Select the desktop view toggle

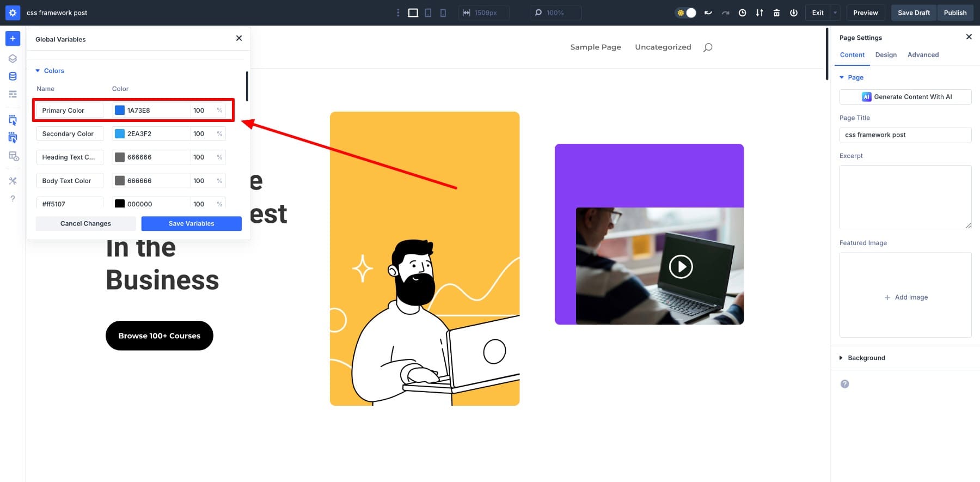[413, 13]
